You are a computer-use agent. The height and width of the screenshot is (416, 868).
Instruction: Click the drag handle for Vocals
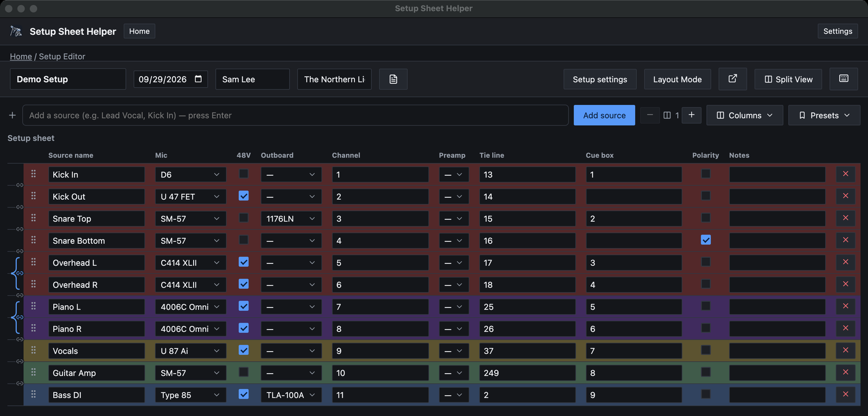pyautogui.click(x=34, y=350)
